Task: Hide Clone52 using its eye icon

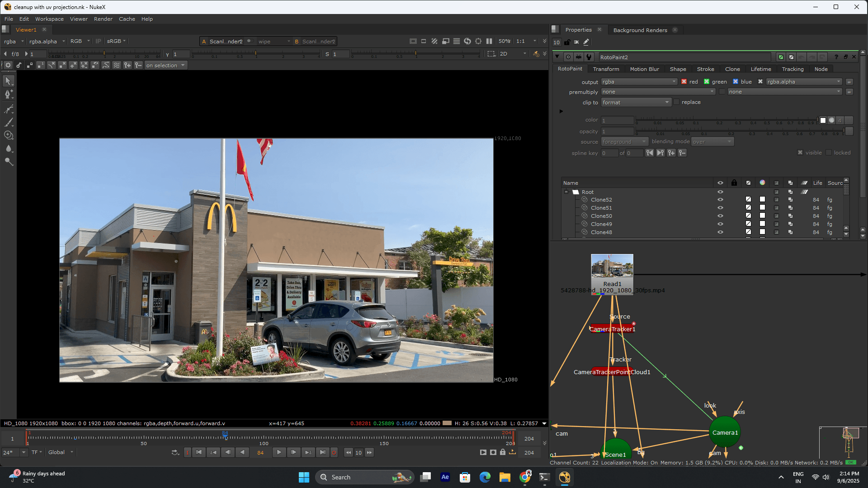Action: pos(720,200)
